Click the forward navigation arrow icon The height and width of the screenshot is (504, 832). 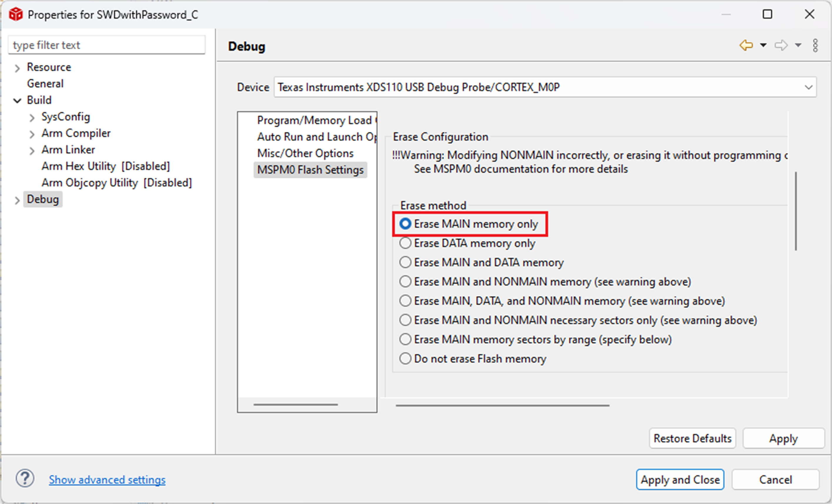(x=781, y=45)
